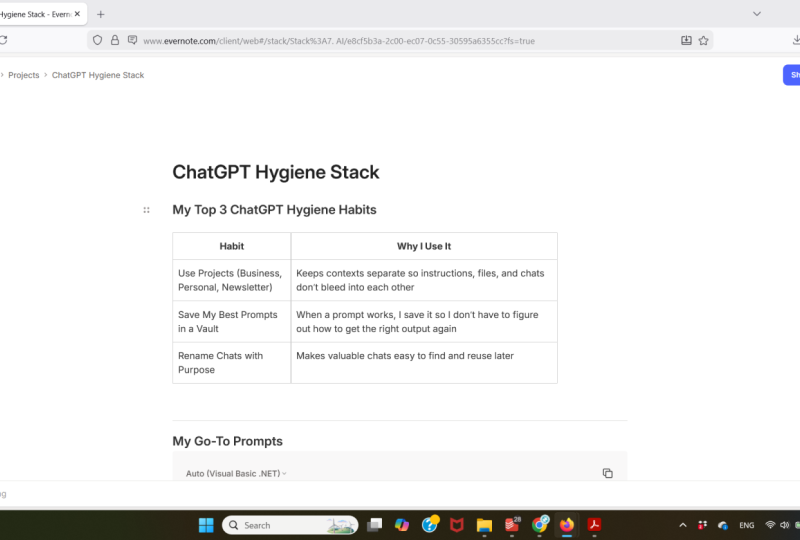Bookmark this page with star icon
Image resolution: width=800 pixels, height=540 pixels.
coord(704,40)
